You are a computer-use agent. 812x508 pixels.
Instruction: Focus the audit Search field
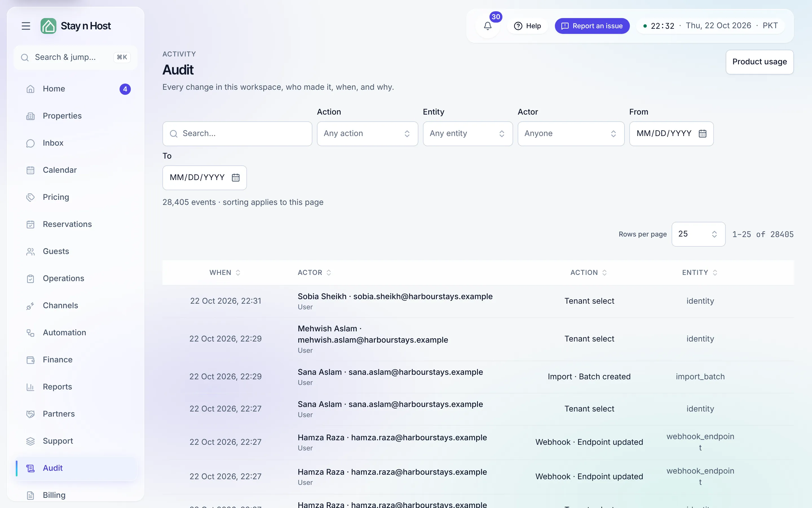click(237, 134)
